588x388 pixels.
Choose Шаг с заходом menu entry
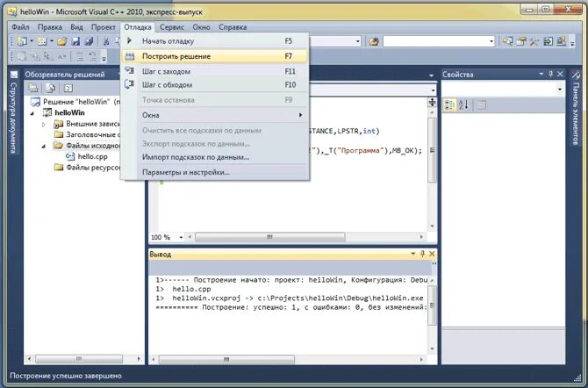215,71
